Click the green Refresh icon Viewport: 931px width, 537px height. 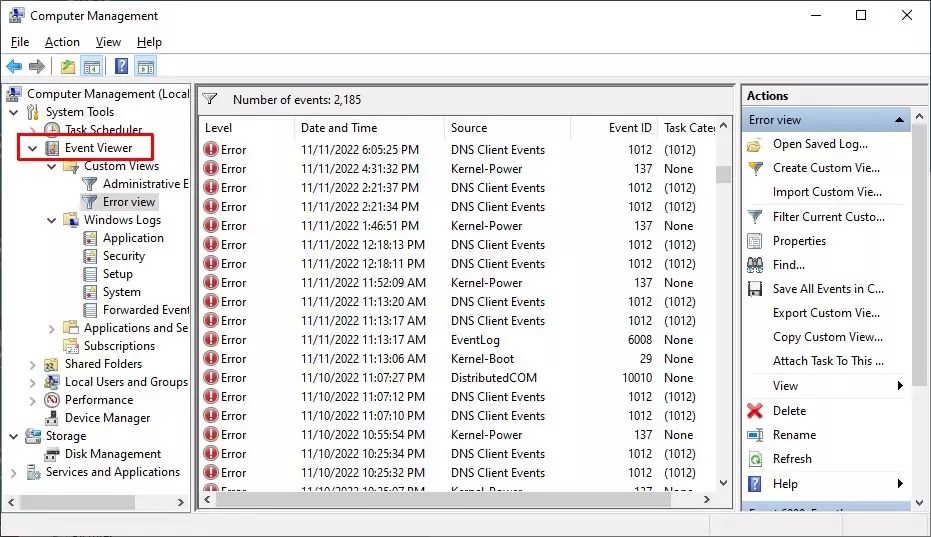(755, 459)
